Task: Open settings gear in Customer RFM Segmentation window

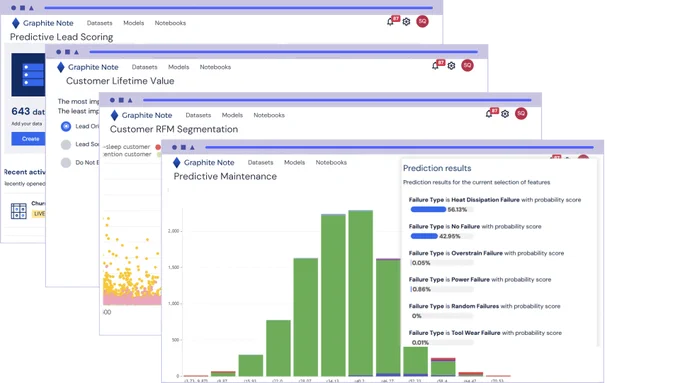Action: 505,114
